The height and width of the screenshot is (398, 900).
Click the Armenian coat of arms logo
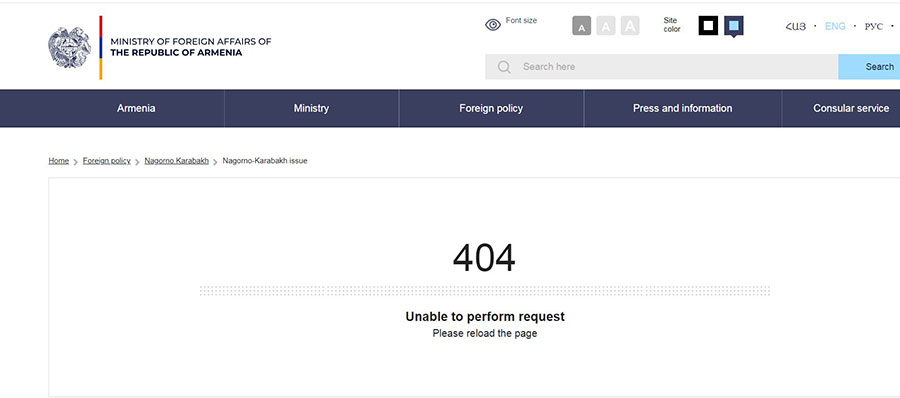coord(69,48)
